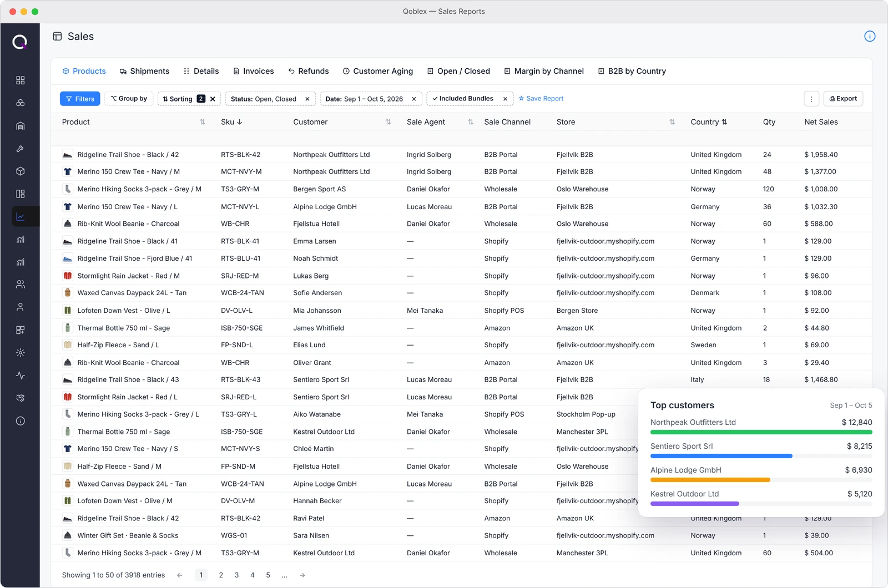Remove the Status: Open, Closed filter

(307, 99)
